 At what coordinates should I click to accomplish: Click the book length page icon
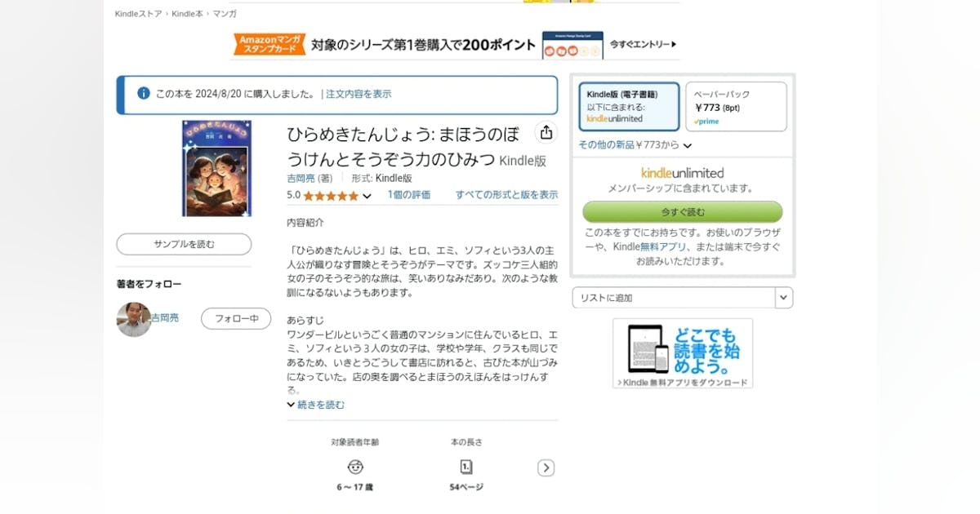tap(466, 467)
